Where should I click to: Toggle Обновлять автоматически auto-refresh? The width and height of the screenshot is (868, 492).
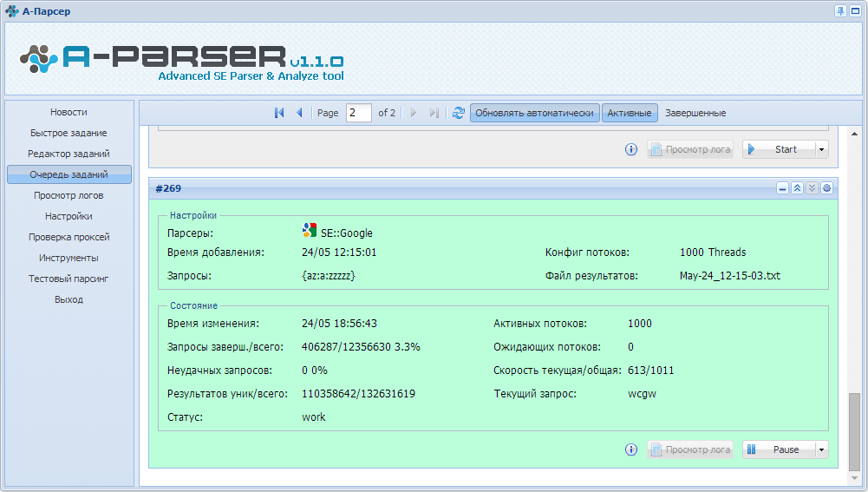pyautogui.click(x=534, y=113)
